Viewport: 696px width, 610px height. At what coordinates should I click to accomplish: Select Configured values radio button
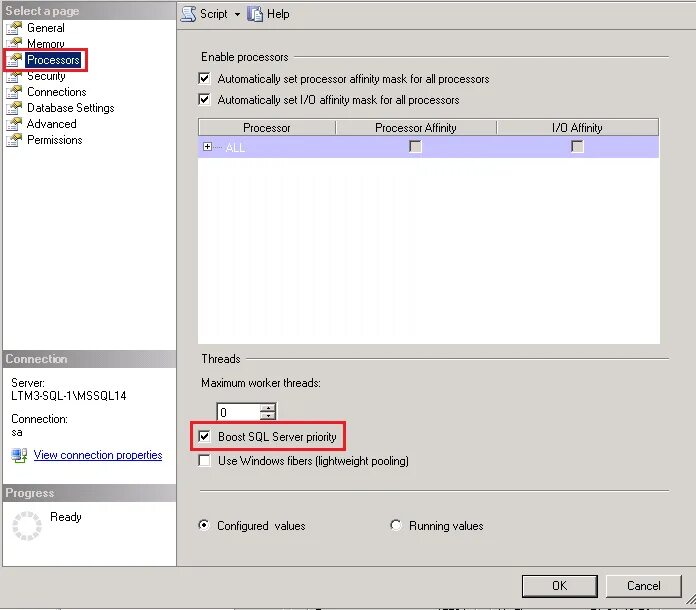point(204,525)
